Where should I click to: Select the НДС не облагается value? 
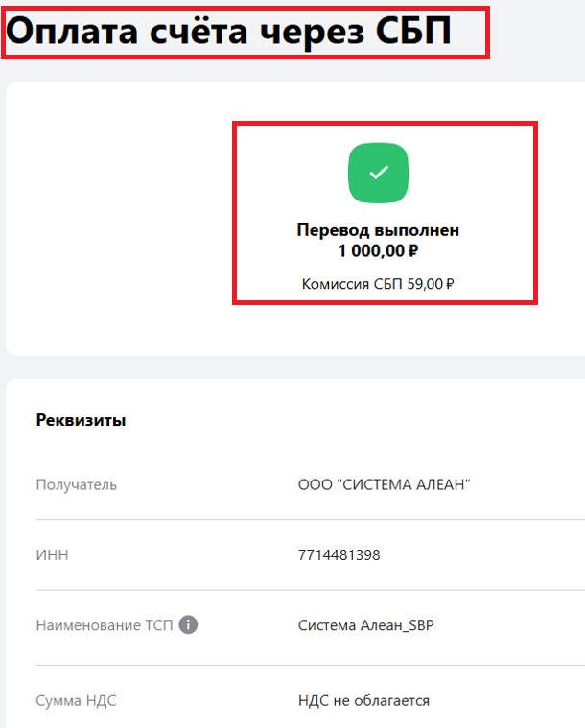pyautogui.click(x=363, y=700)
